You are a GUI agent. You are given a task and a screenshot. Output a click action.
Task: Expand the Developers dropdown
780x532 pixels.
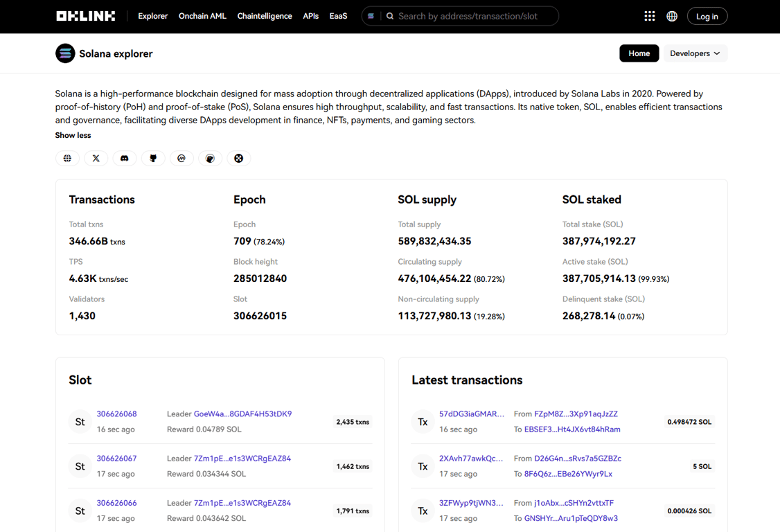pos(695,53)
